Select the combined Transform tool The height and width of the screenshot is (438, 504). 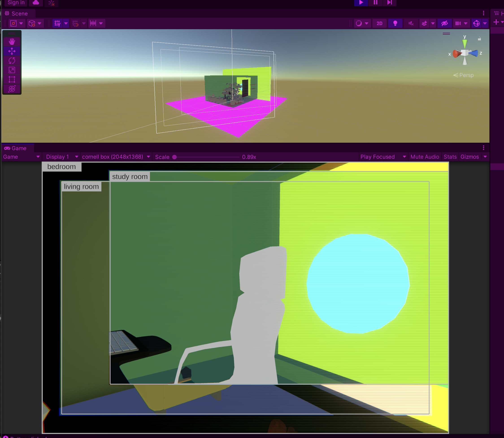pyautogui.click(x=12, y=89)
